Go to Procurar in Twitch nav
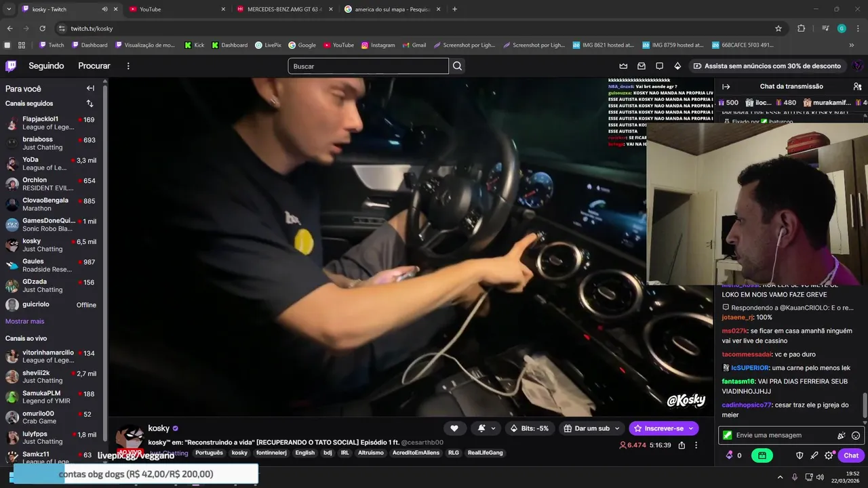Viewport: 868px width, 488px height. [x=94, y=66]
